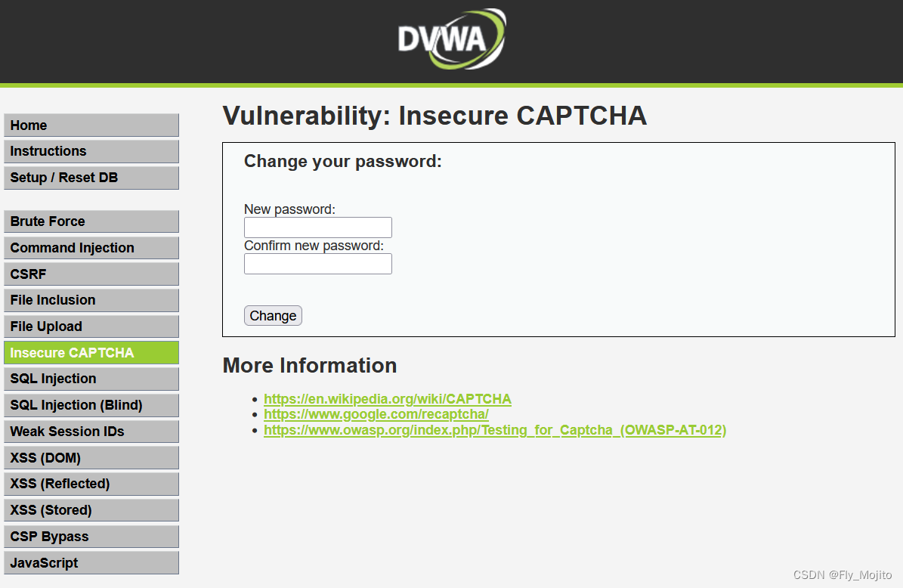
Task: Open the Command Injection section
Action: point(91,247)
